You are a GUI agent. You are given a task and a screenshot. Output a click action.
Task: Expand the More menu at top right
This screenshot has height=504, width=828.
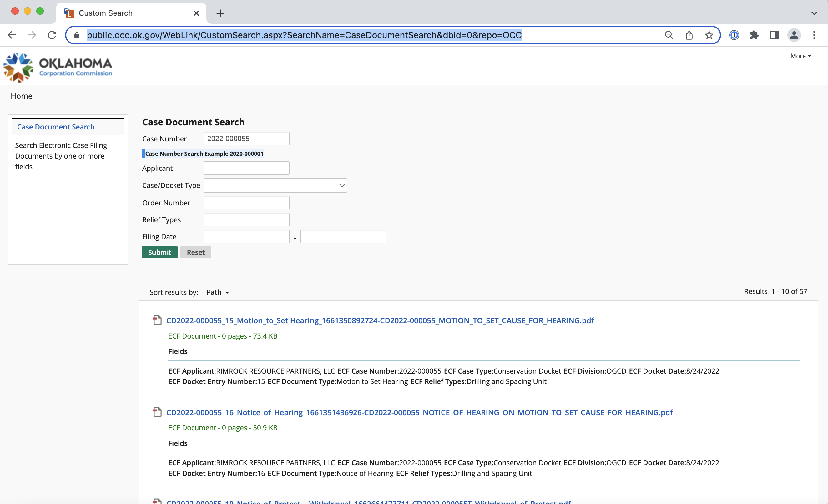click(x=800, y=56)
